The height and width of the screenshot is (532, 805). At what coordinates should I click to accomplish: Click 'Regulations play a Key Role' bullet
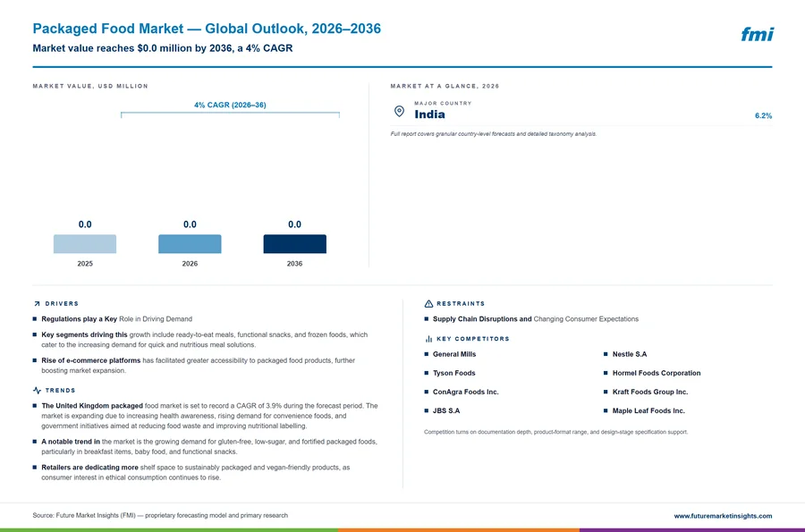116,319
